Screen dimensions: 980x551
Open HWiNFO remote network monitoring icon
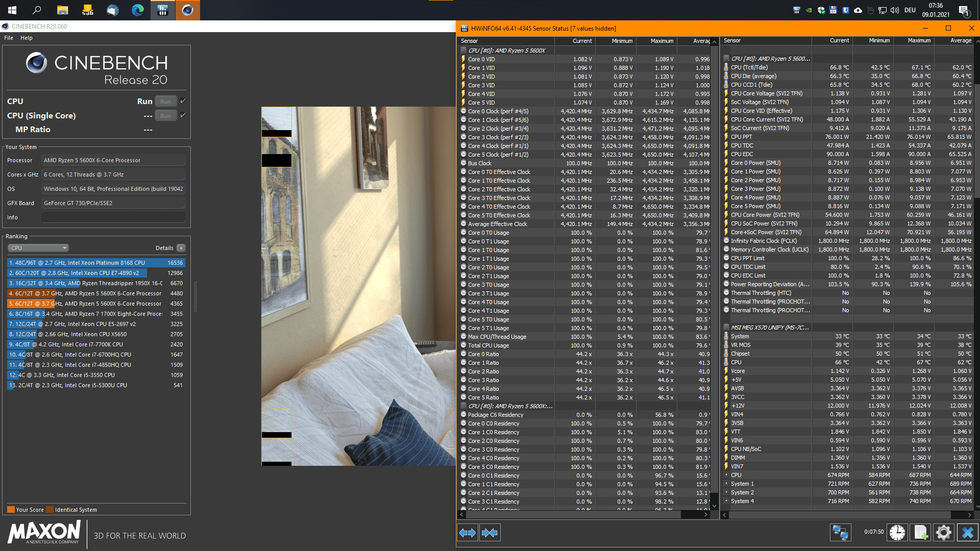pyautogui.click(x=840, y=533)
